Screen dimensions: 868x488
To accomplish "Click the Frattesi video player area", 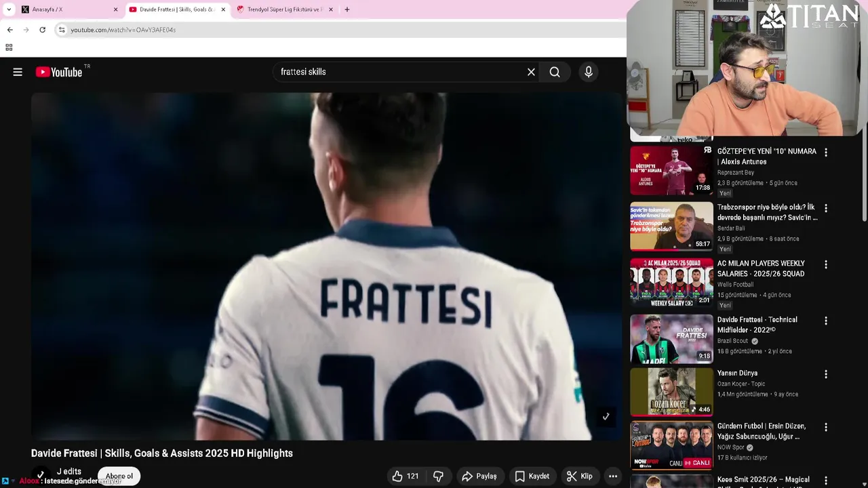I will [326, 266].
